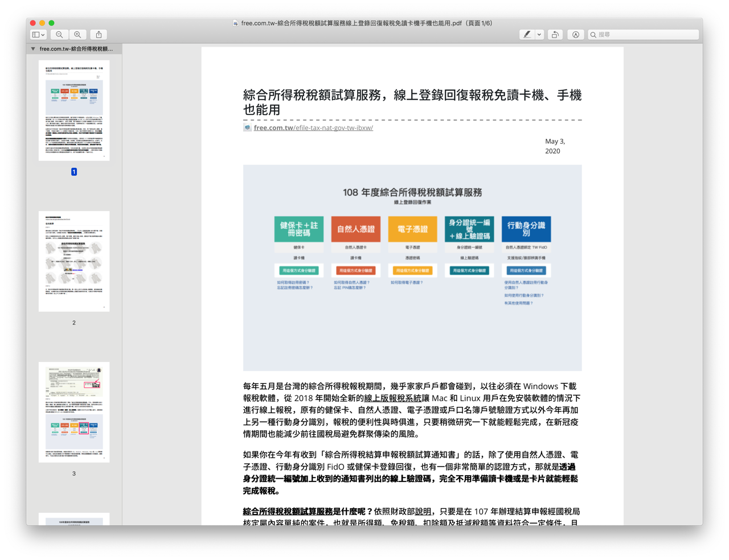The height and width of the screenshot is (560, 729).
Task: Click the May 3, 2020 date text
Action: [555, 146]
